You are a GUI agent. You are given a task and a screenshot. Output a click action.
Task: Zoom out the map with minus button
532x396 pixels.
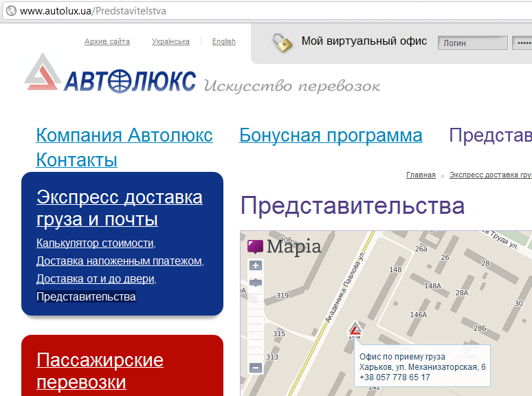tap(256, 368)
